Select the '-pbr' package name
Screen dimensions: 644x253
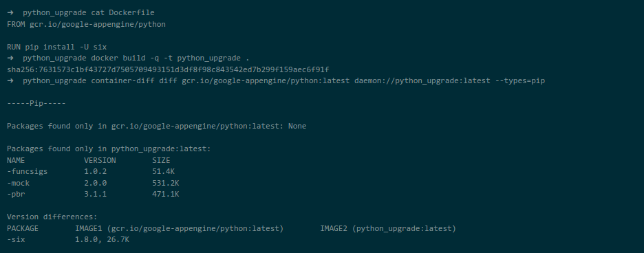16,195
